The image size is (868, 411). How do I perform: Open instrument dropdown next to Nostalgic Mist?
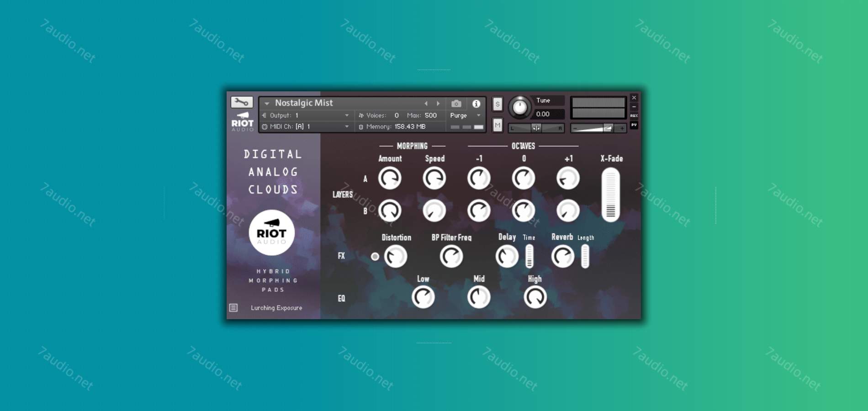(267, 104)
